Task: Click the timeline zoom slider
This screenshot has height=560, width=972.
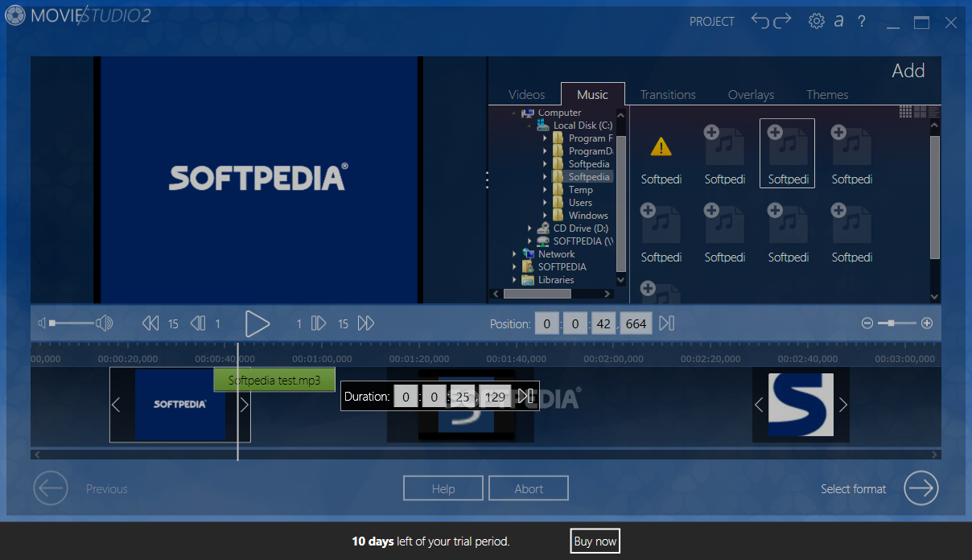Action: click(897, 323)
